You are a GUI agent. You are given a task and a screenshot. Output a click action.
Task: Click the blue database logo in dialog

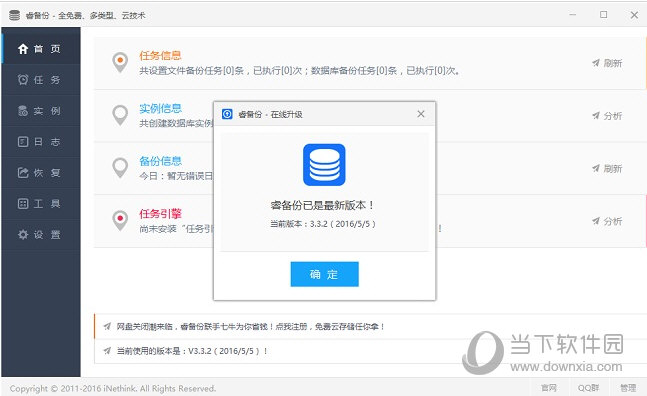click(324, 165)
